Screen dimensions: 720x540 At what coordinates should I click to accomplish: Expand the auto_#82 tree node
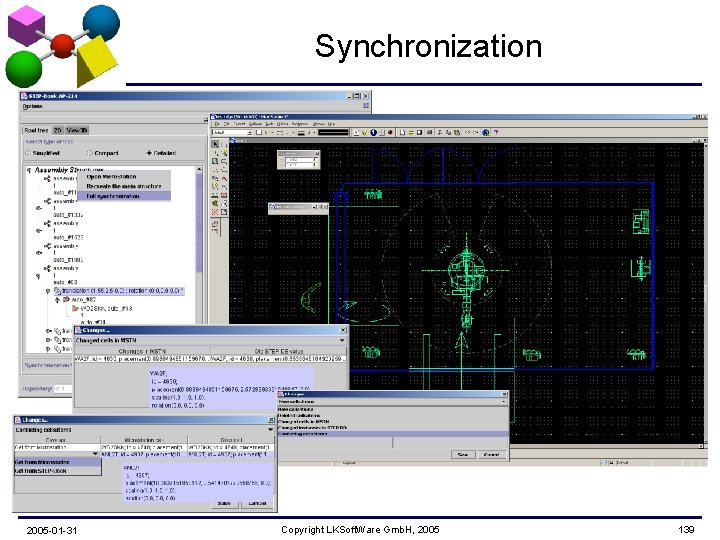click(57, 299)
